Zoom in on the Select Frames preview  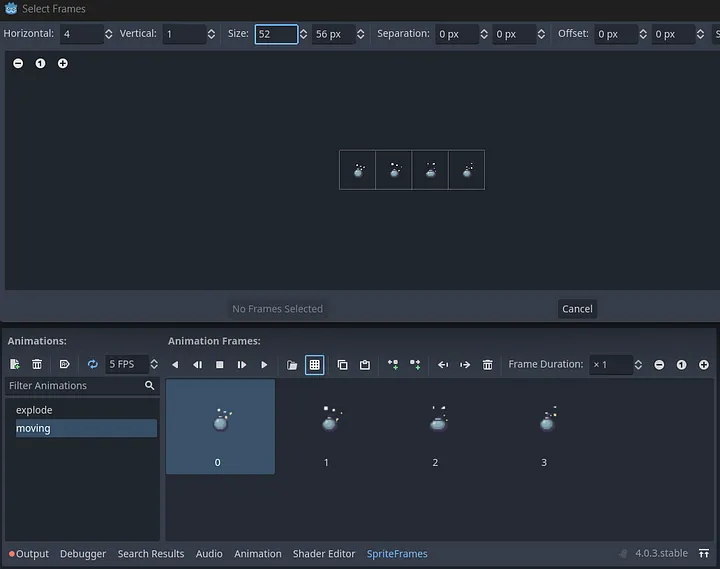click(x=62, y=63)
